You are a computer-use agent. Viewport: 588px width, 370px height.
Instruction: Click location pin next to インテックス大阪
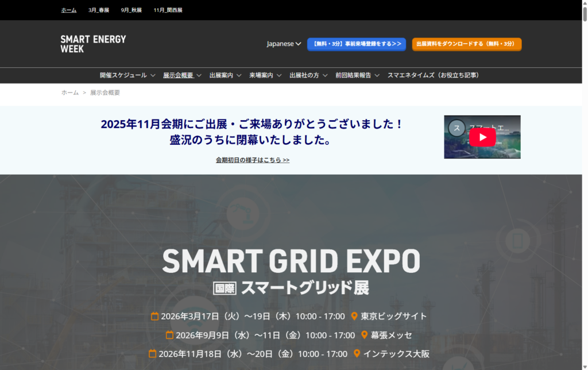(x=357, y=354)
